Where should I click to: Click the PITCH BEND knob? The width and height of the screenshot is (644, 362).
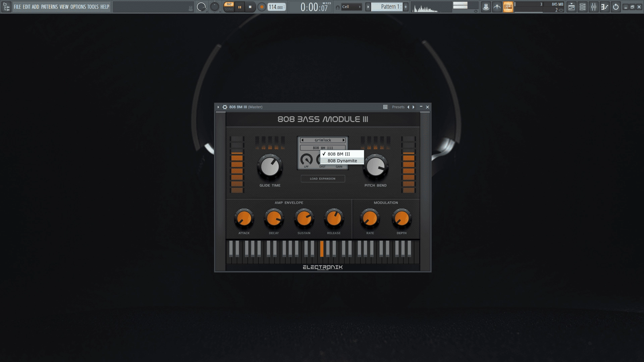coord(376,167)
